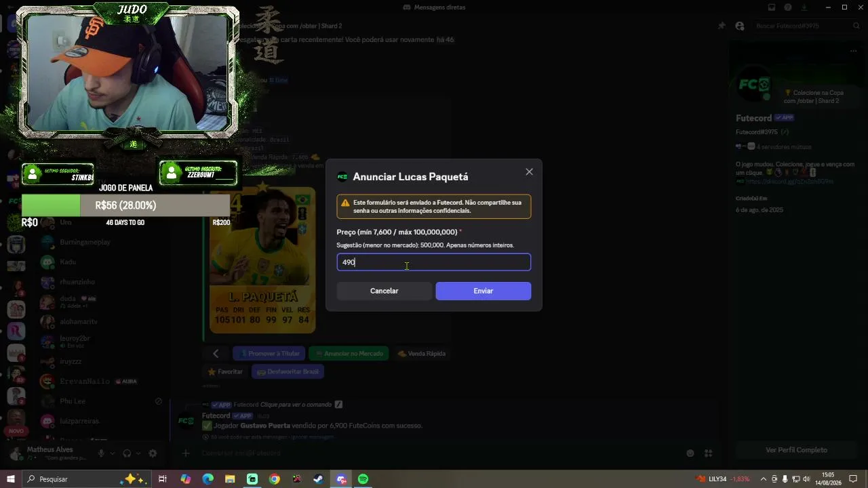The width and height of the screenshot is (868, 488).
Task: Open the apps launcher beside the emoji button
Action: (708, 453)
